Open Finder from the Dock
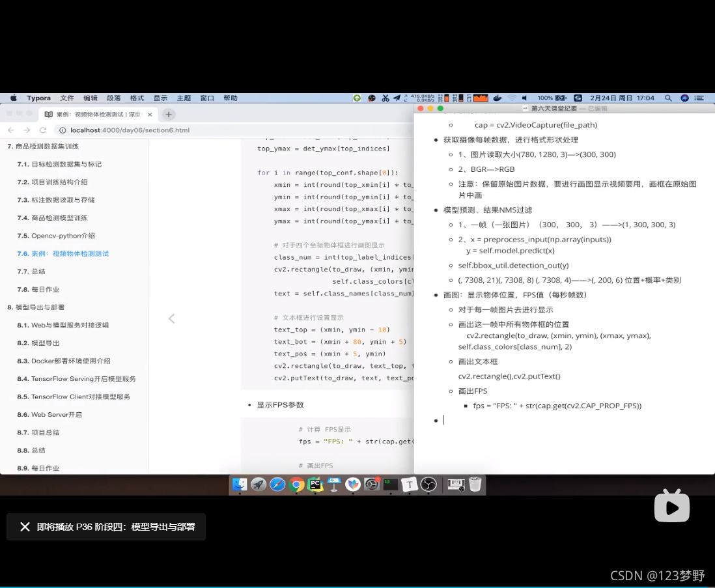Image resolution: width=715 pixels, height=588 pixels. pyautogui.click(x=240, y=484)
